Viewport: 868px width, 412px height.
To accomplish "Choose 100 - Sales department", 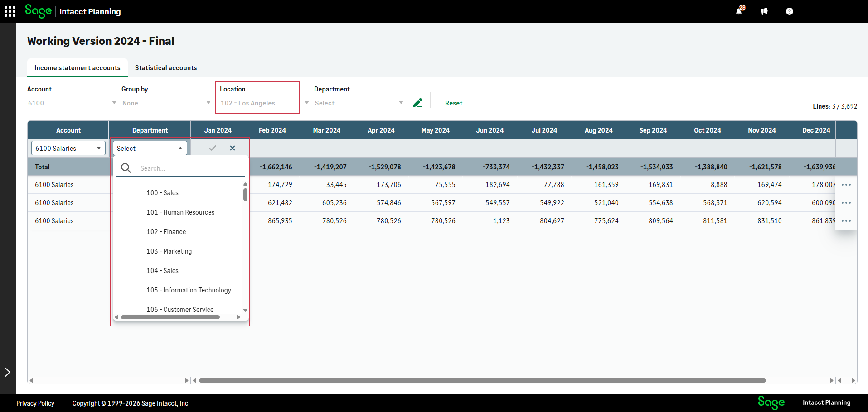I will [x=162, y=193].
